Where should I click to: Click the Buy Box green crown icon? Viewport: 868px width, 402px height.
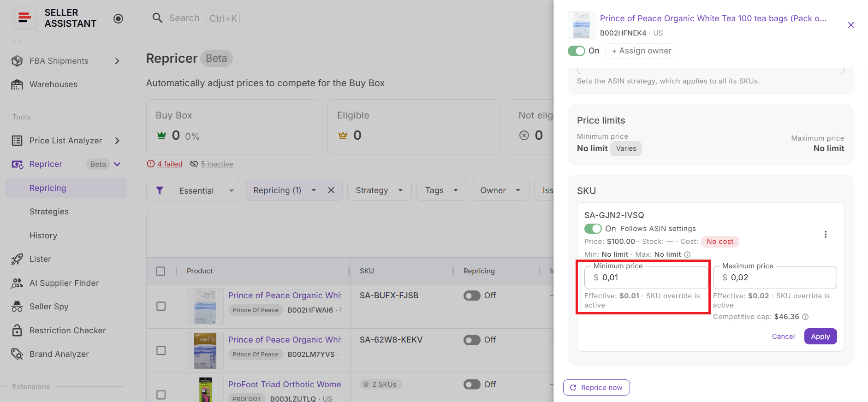pos(161,136)
